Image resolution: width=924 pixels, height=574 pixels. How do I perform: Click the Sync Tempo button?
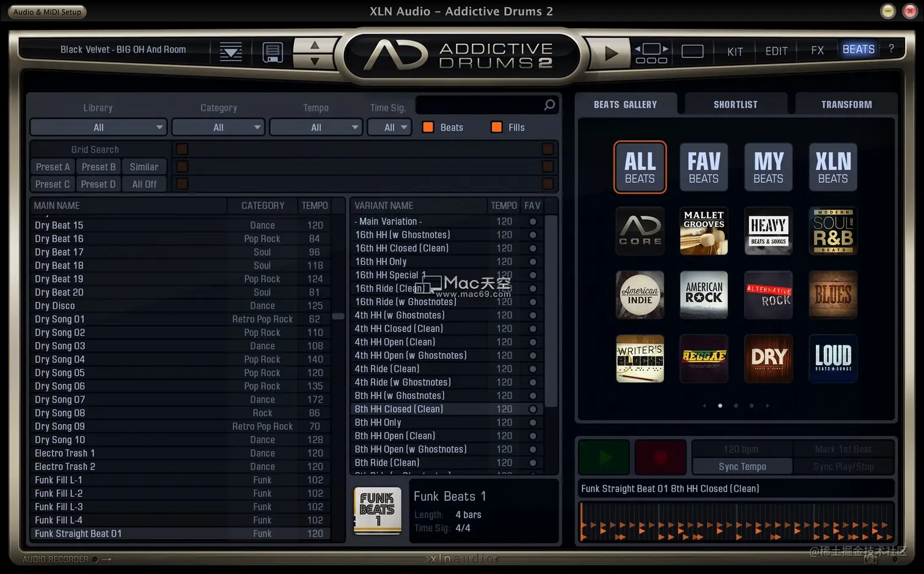[743, 466]
